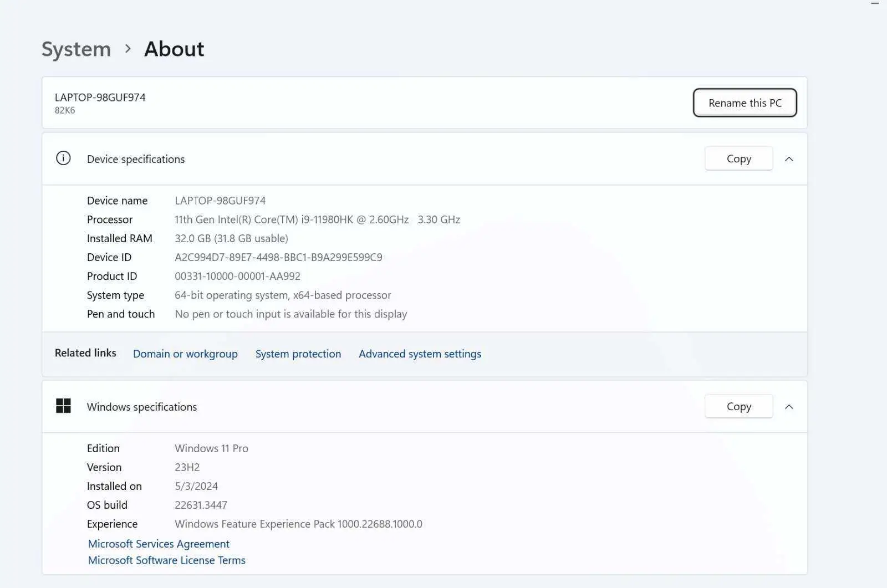Click the Installed RAM label

click(120, 238)
